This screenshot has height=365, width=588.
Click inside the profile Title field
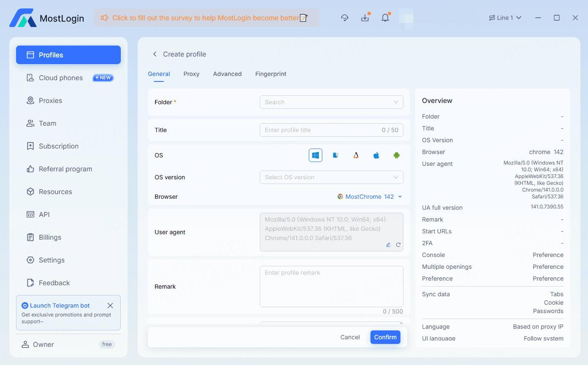(x=331, y=130)
